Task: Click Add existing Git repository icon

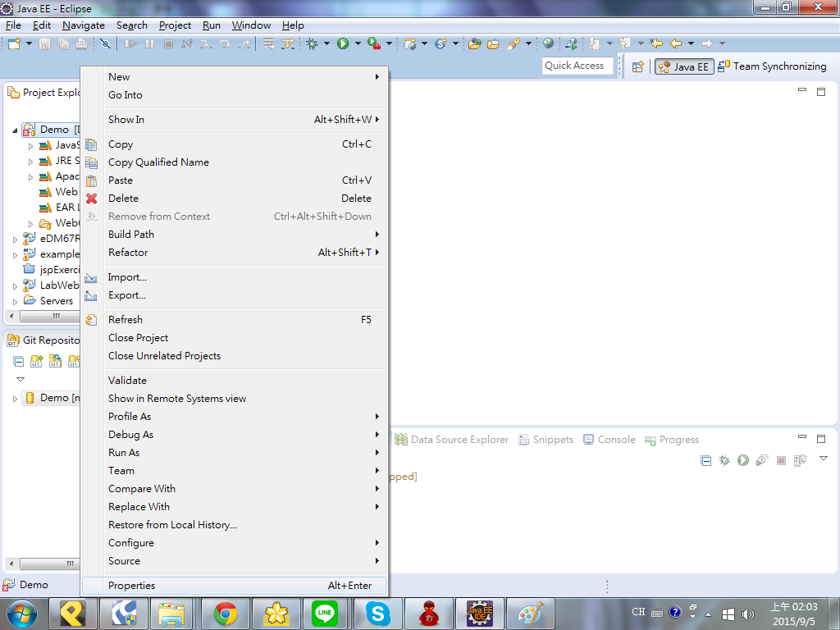Action: click(x=36, y=362)
